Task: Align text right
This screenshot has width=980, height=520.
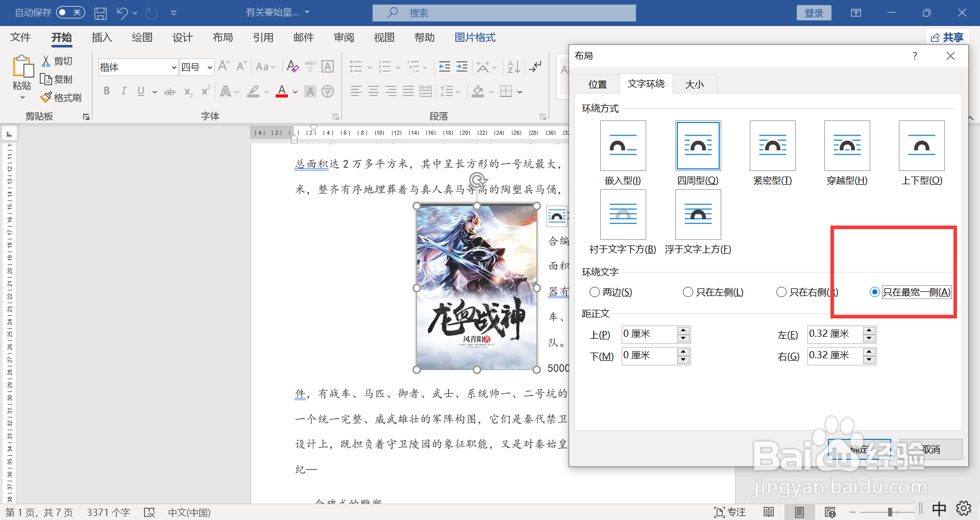Action: coord(391,91)
